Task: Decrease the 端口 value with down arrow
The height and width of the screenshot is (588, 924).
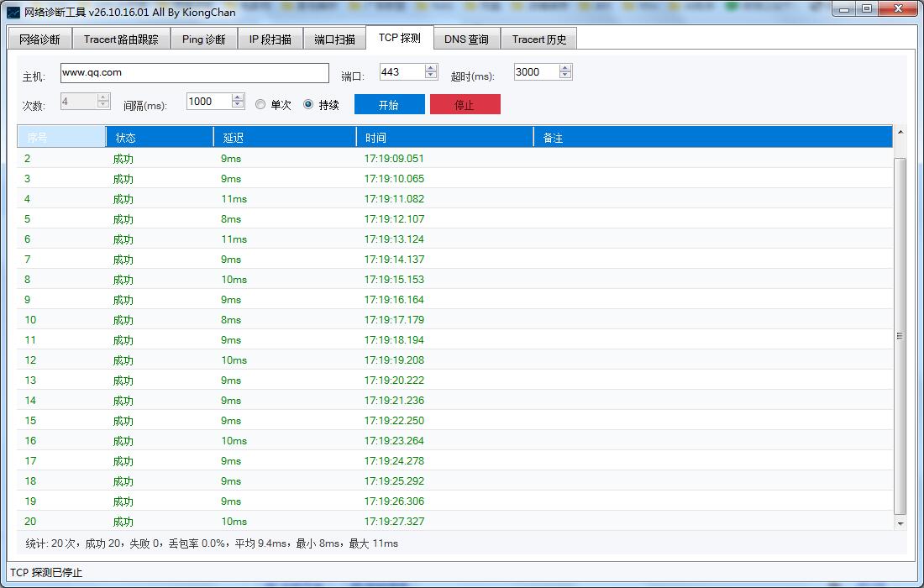Action: (432, 76)
